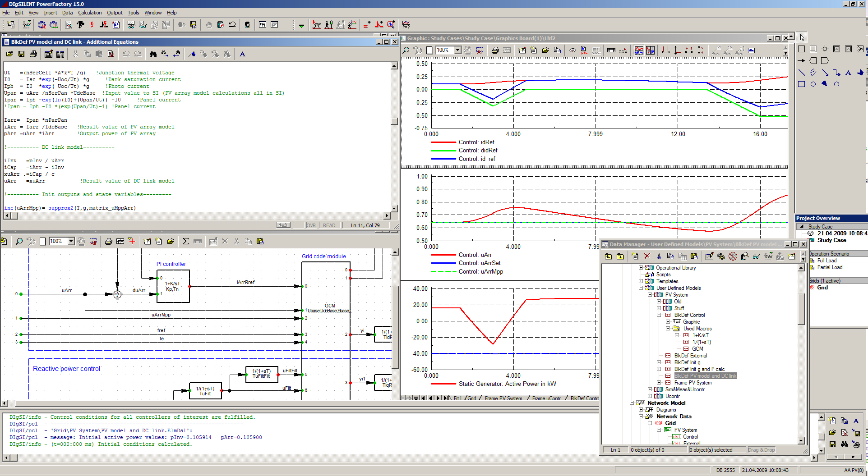This screenshot has width=868, height=476.
Task: Click the Study Case entry in Project Overview
Action: [x=831, y=240]
